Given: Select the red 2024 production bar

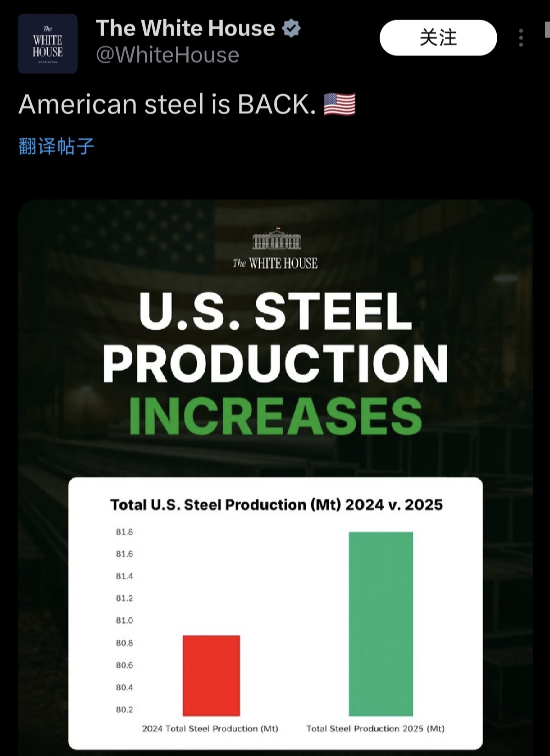Looking at the screenshot, I should 211,675.
